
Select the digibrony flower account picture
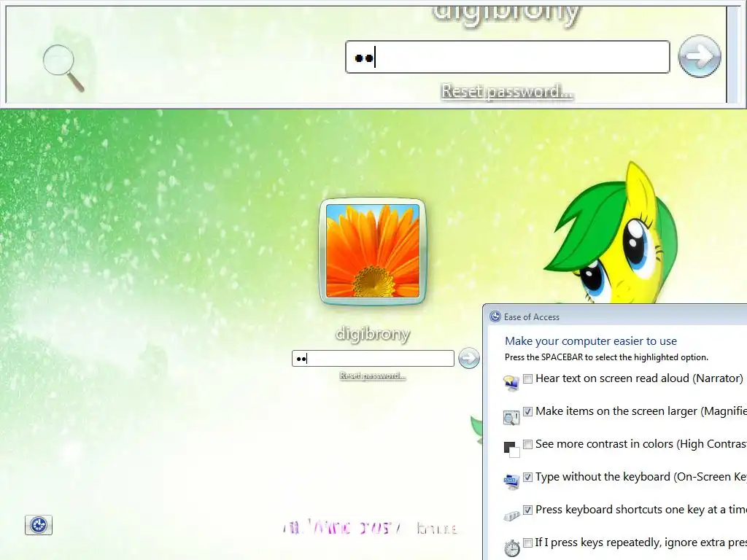click(x=373, y=252)
